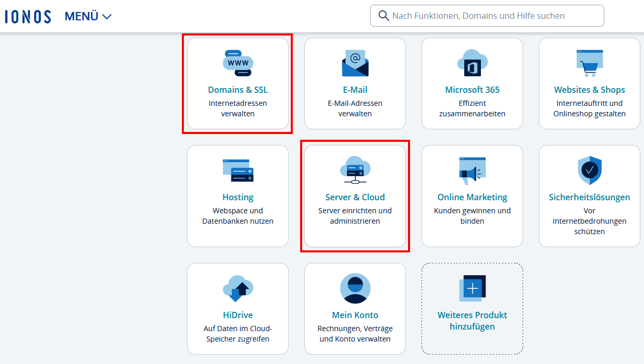Click the plus icon for adding product
The height and width of the screenshot is (364, 644).
coord(472,288)
